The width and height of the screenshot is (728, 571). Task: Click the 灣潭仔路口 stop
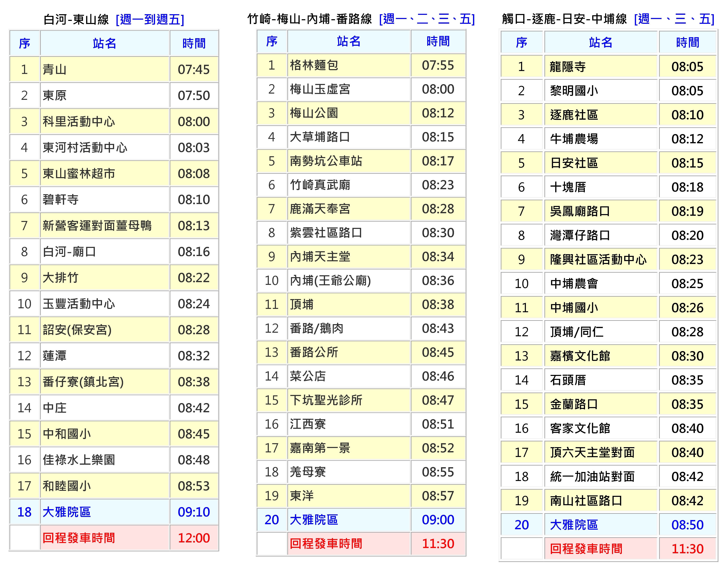click(580, 236)
